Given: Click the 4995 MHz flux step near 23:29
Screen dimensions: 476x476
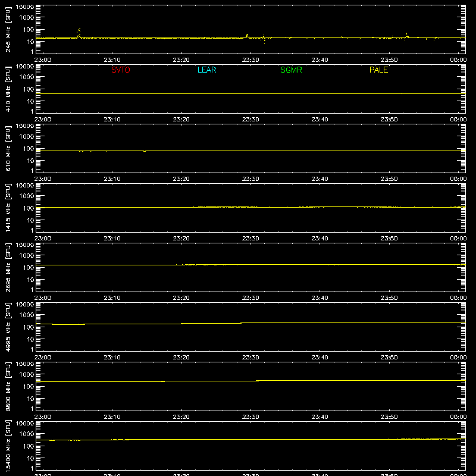Looking at the screenshot, I should click(x=242, y=323).
